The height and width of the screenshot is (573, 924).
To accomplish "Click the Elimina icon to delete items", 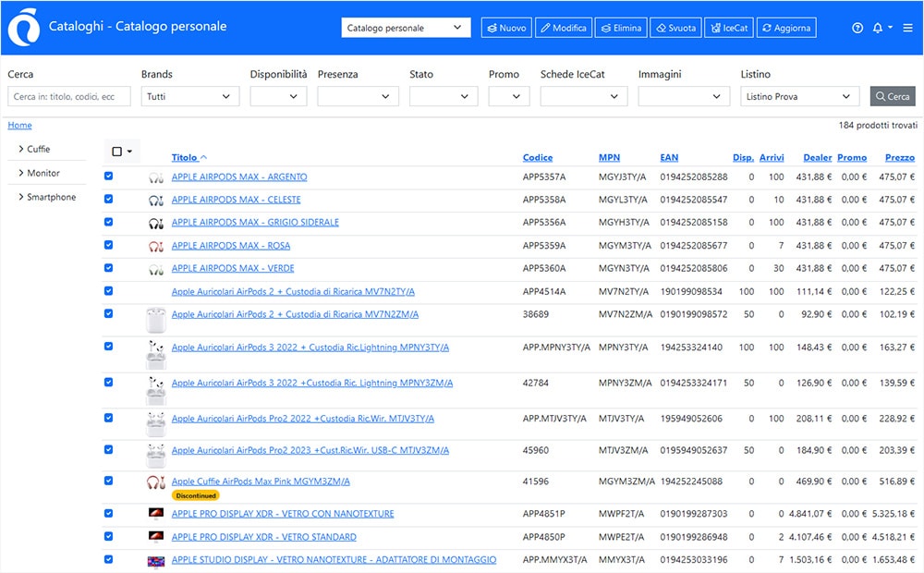I will (x=620, y=27).
